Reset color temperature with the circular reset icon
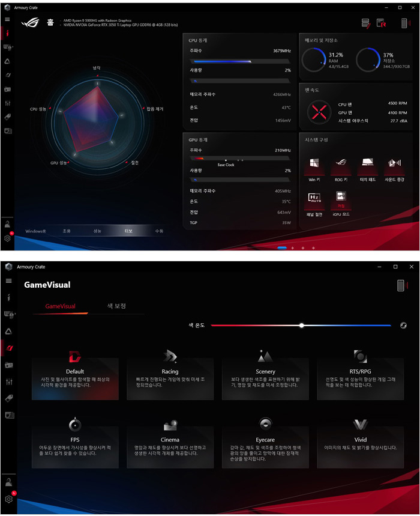420x516 pixels. pyautogui.click(x=403, y=326)
